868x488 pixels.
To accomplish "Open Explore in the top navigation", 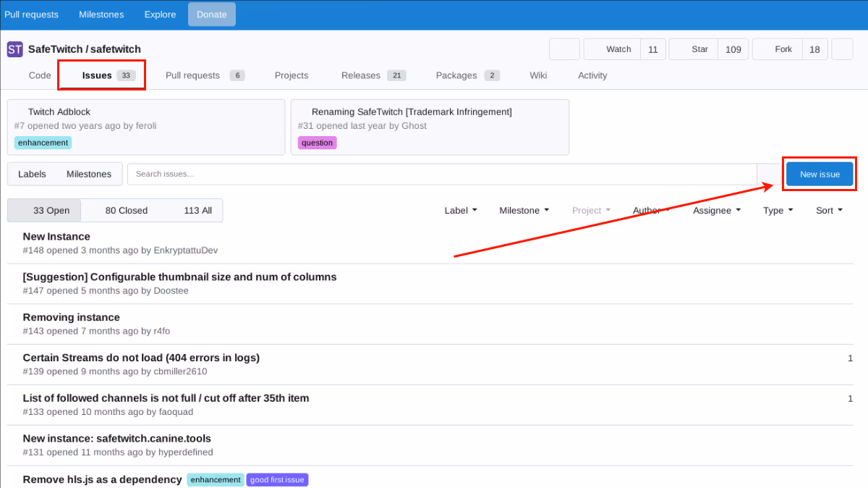I will pos(160,14).
